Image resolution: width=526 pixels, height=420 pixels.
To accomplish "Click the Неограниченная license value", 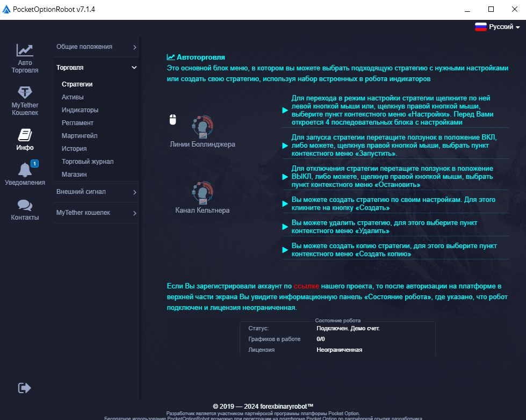I will click(x=340, y=350).
